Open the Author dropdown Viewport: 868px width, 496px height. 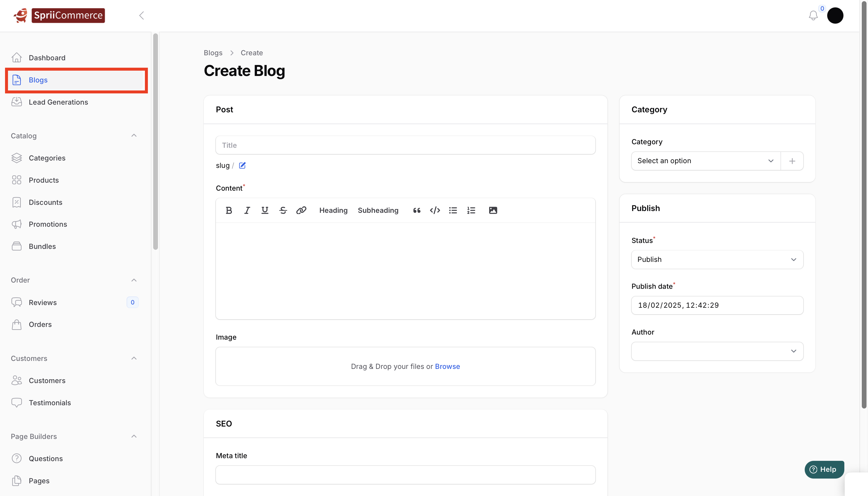point(717,351)
